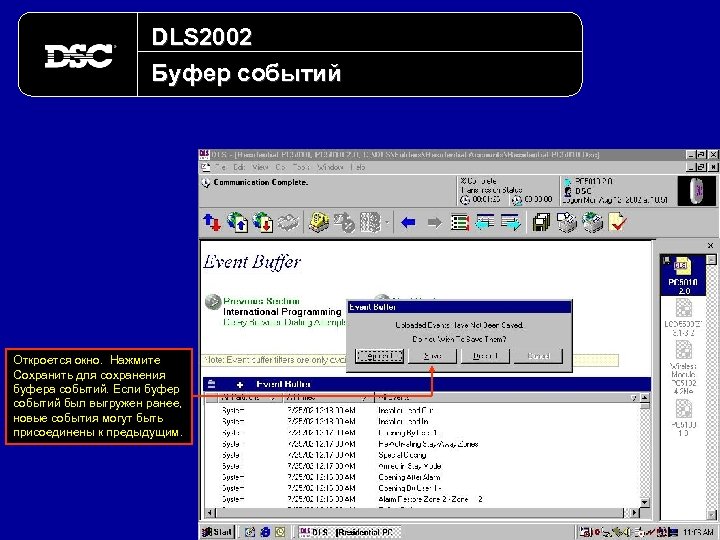720x540 pixels.
Task: Click the printer toolbar icon
Action: point(592,223)
